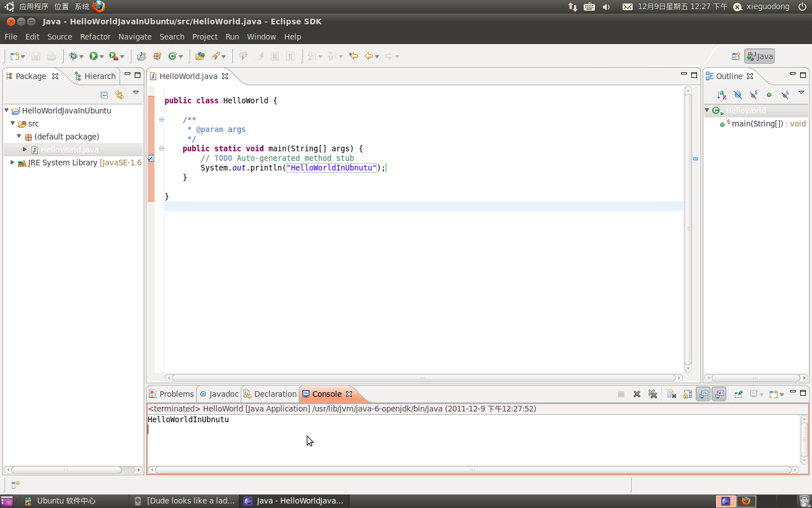Click New Java Class icon
The height and width of the screenshot is (508, 812).
click(x=173, y=56)
